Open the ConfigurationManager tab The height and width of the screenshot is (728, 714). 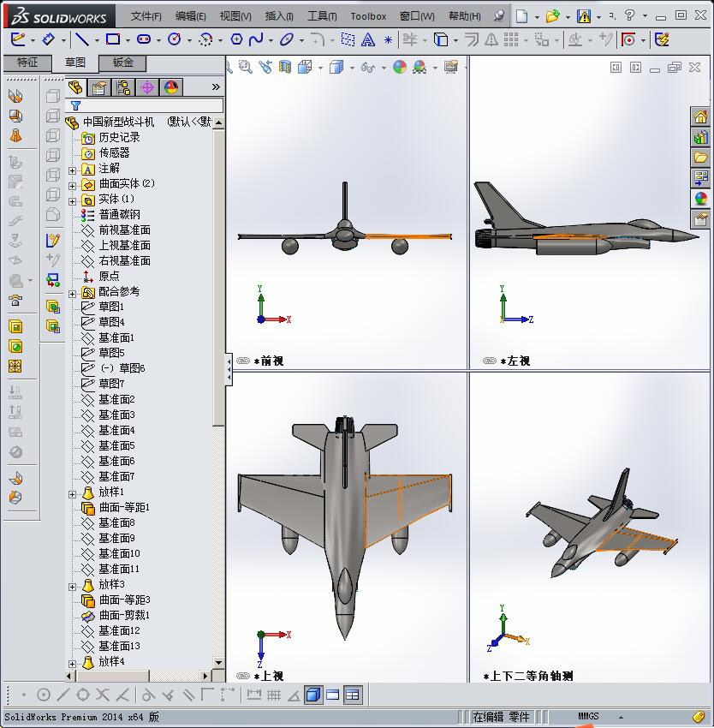123,87
